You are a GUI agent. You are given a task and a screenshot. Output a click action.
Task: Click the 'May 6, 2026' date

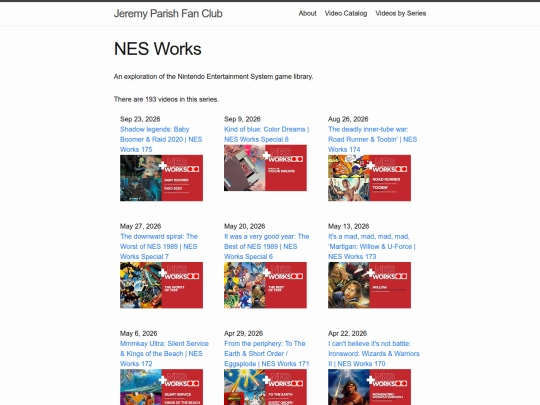click(138, 333)
